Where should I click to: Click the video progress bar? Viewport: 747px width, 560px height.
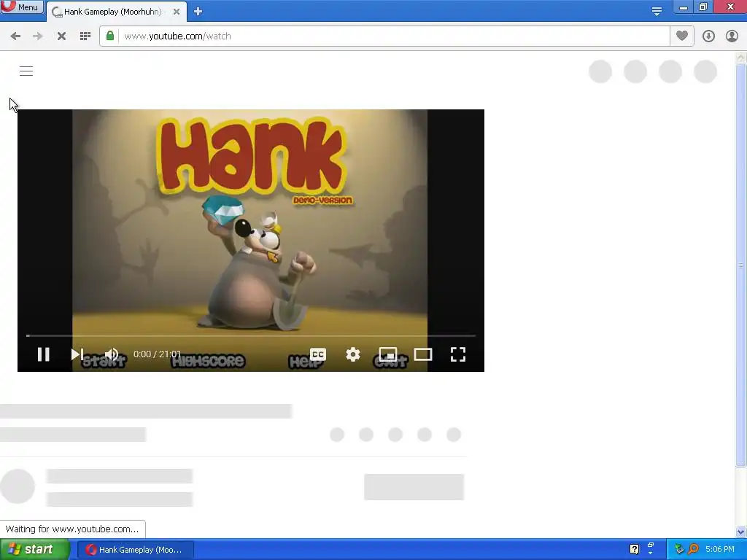pos(251,335)
